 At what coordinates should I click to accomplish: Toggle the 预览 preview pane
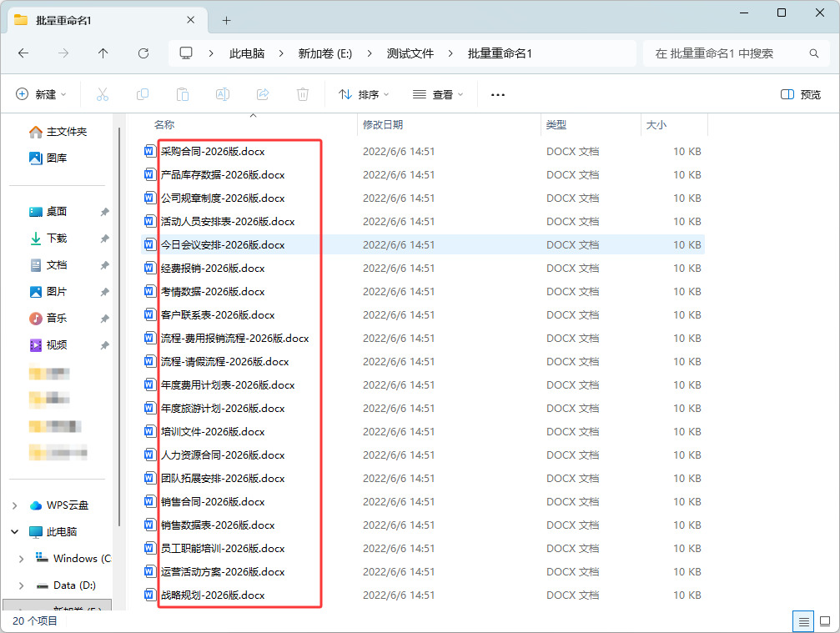800,95
